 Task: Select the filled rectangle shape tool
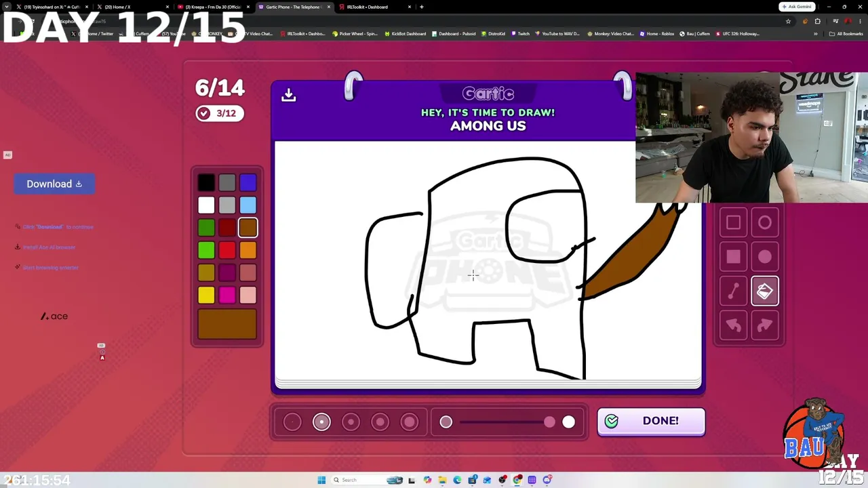coord(733,257)
